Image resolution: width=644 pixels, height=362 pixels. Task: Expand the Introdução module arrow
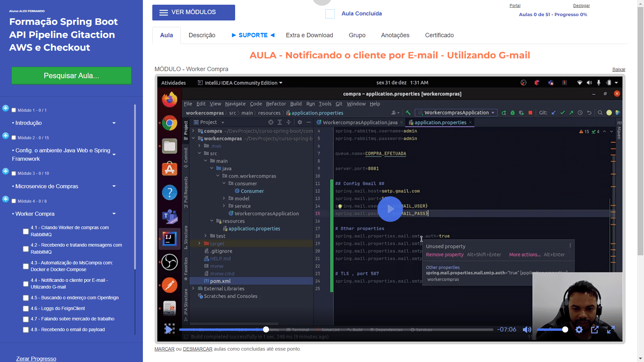[x=114, y=123]
